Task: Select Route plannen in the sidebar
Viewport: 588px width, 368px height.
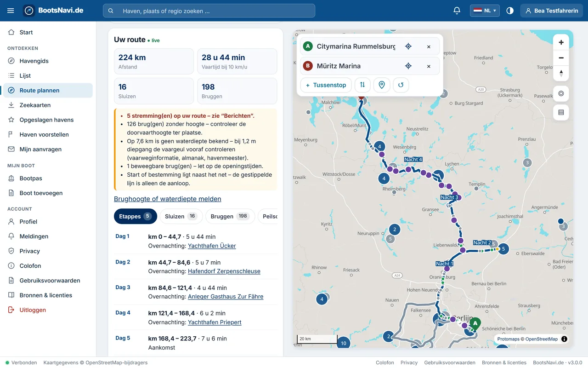Action: pos(48,90)
